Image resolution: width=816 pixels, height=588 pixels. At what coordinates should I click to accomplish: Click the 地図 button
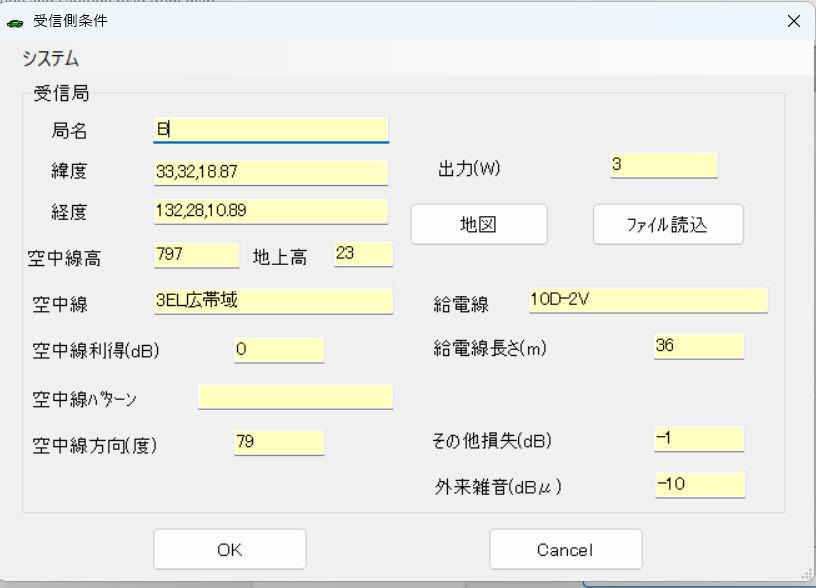(479, 224)
